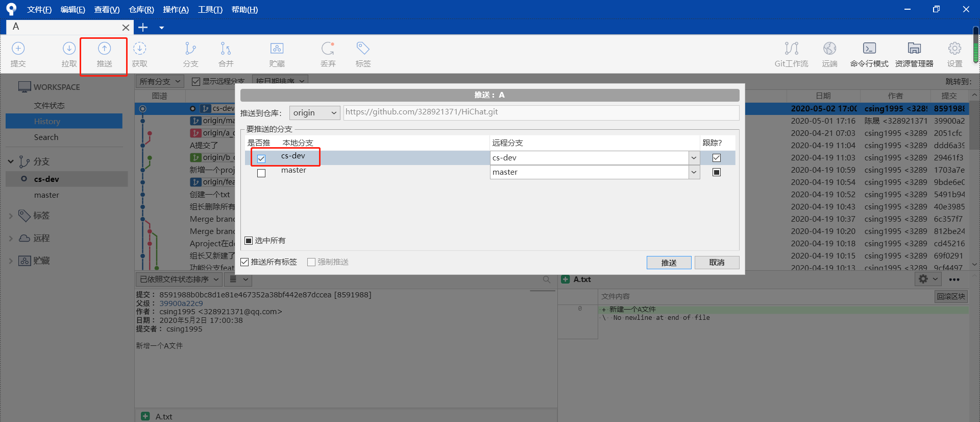Click the new tab plus icon

[143, 27]
